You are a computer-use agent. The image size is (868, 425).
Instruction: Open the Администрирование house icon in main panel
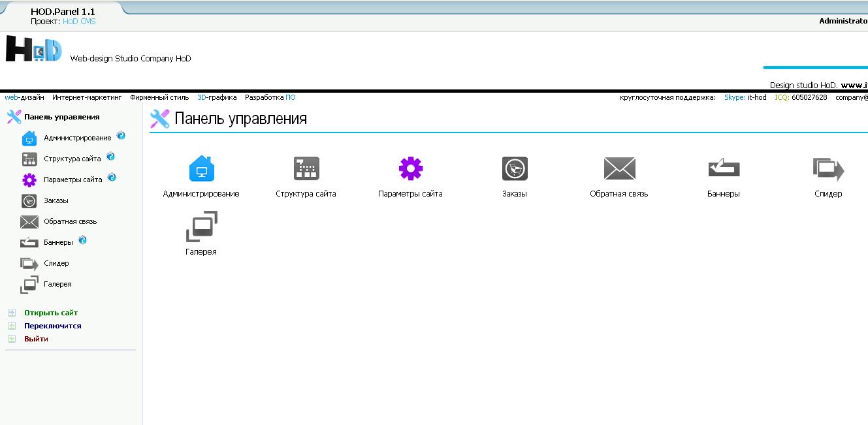(x=202, y=168)
